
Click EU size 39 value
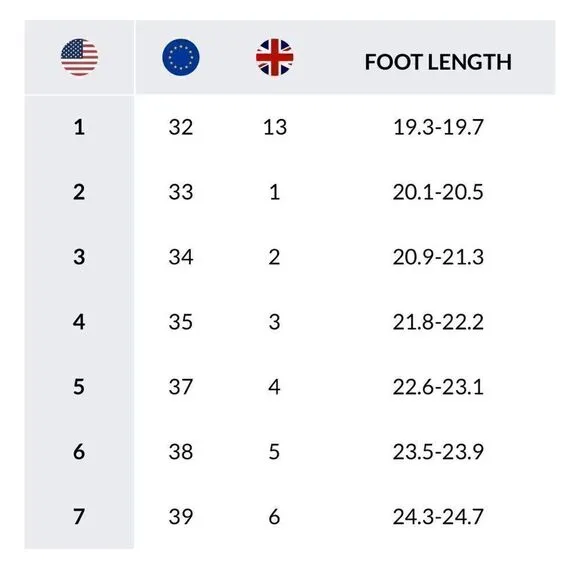(181, 516)
